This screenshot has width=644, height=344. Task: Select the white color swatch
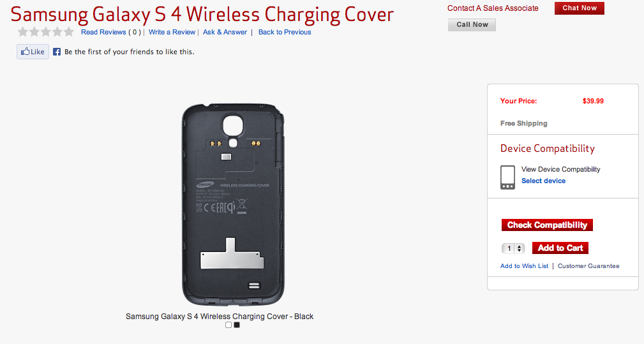pyautogui.click(x=228, y=325)
